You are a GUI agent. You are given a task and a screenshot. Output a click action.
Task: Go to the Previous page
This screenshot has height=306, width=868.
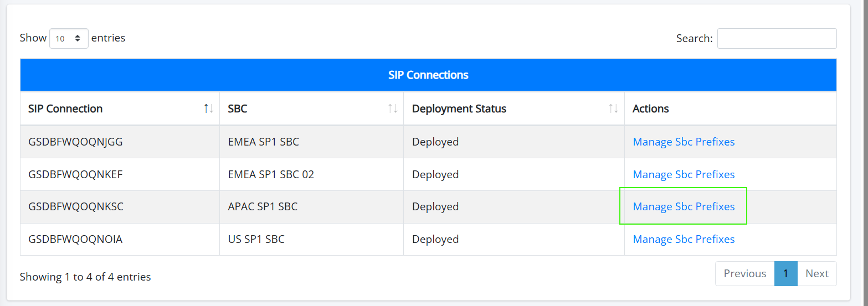pyautogui.click(x=744, y=273)
